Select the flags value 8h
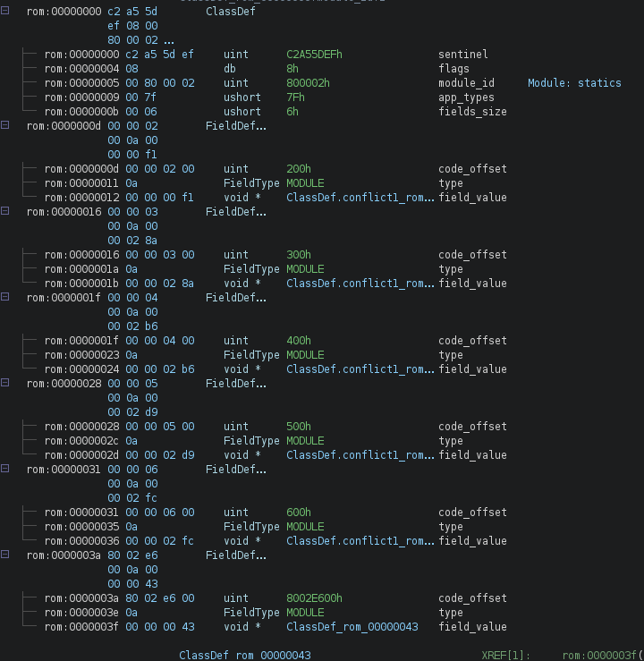The height and width of the screenshot is (661, 644). pyautogui.click(x=292, y=69)
